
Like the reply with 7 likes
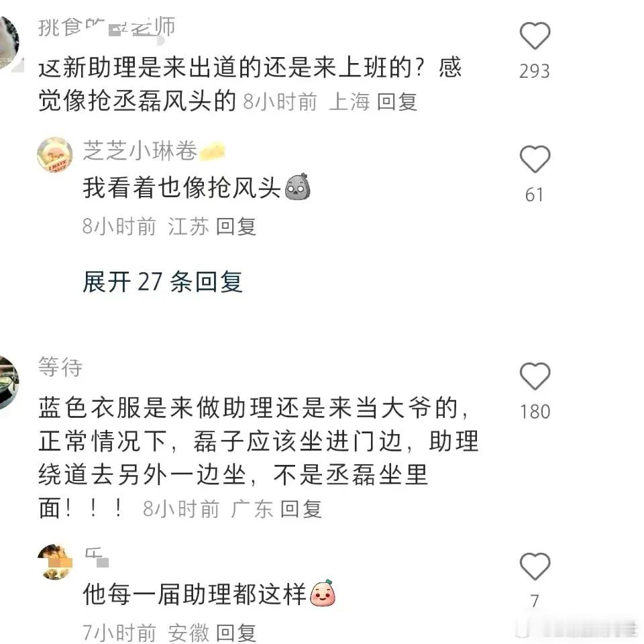[535, 566]
